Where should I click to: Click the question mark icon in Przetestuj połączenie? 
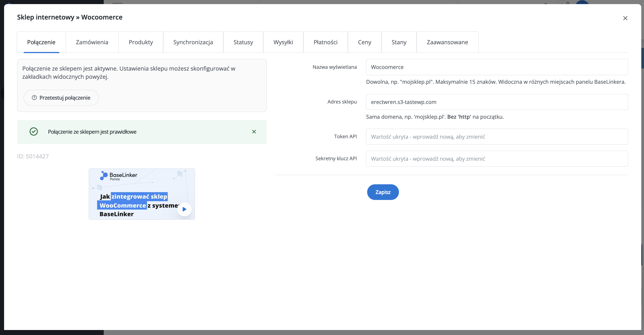(x=34, y=98)
